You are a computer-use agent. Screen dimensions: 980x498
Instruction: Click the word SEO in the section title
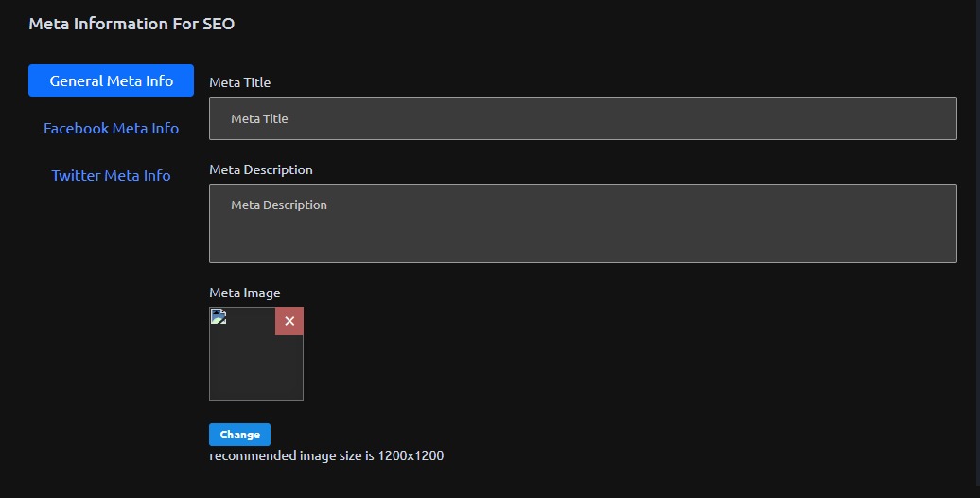[219, 24]
